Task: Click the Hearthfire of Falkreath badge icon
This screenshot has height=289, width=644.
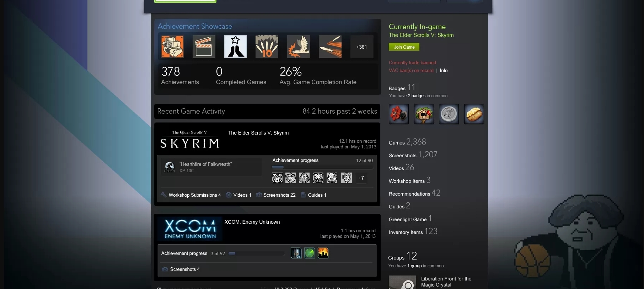Action: (x=170, y=167)
